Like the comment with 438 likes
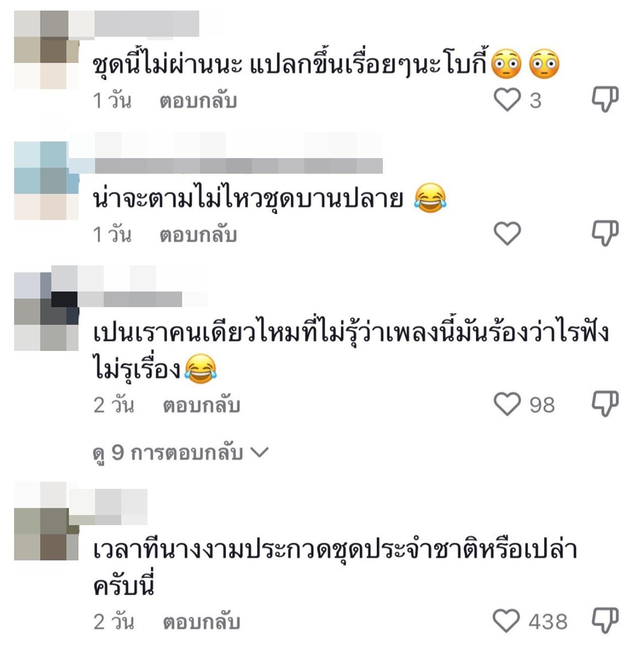 tap(507, 621)
